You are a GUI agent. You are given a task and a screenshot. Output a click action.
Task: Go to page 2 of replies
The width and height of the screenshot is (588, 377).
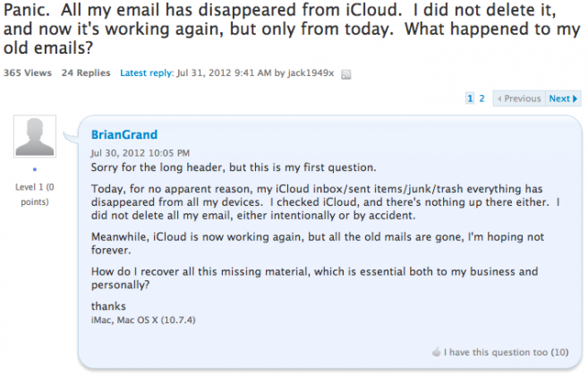[x=481, y=99]
